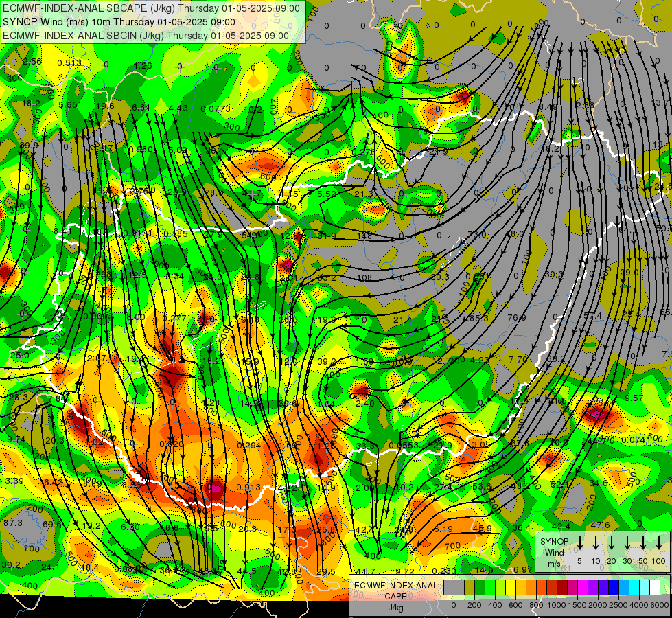The image size is (672, 618).
Task: Select the dark green CAPE legend swatch
Action: [480, 588]
